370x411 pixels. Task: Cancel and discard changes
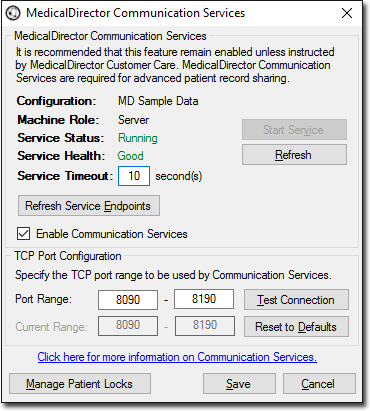pos(319,384)
